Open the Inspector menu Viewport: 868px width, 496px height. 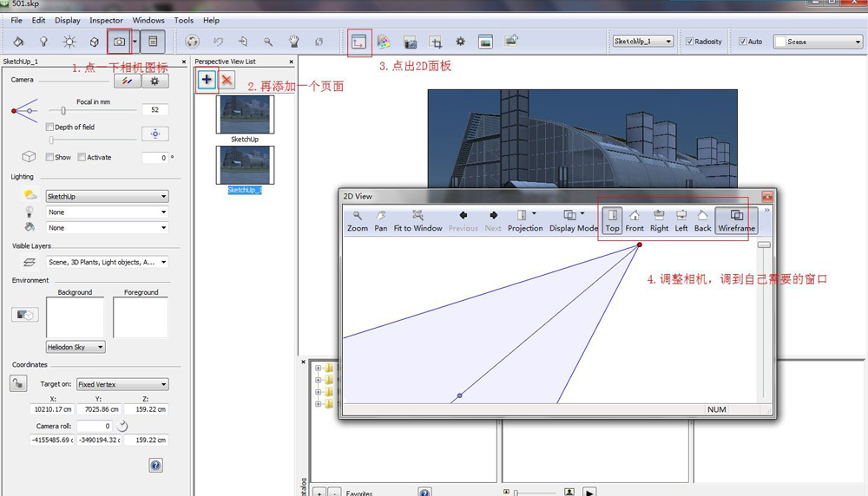pos(106,20)
